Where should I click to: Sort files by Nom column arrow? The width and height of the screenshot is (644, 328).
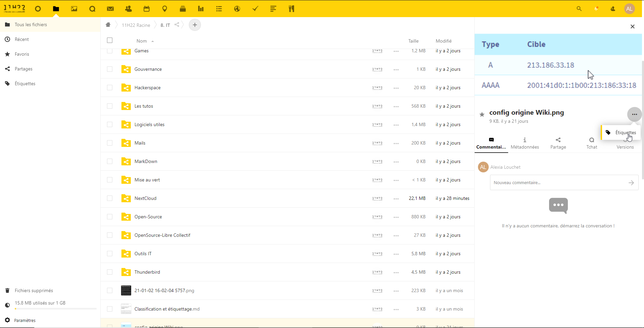pos(153,41)
